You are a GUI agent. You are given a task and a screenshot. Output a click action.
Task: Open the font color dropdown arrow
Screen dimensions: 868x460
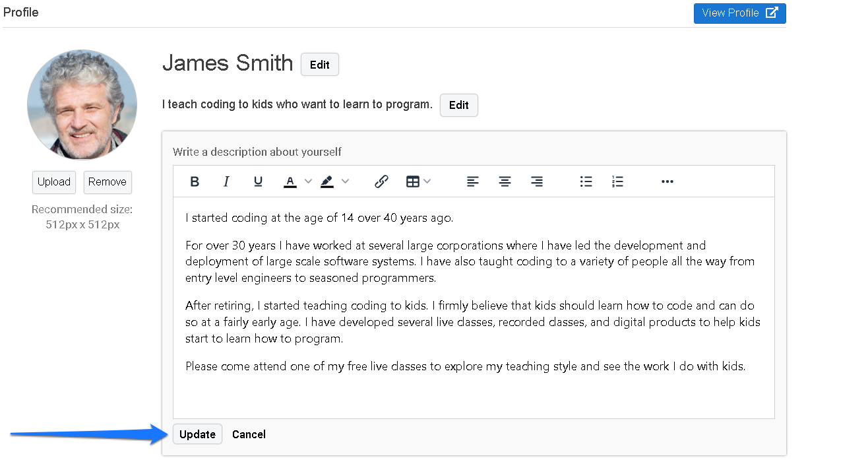tap(308, 181)
